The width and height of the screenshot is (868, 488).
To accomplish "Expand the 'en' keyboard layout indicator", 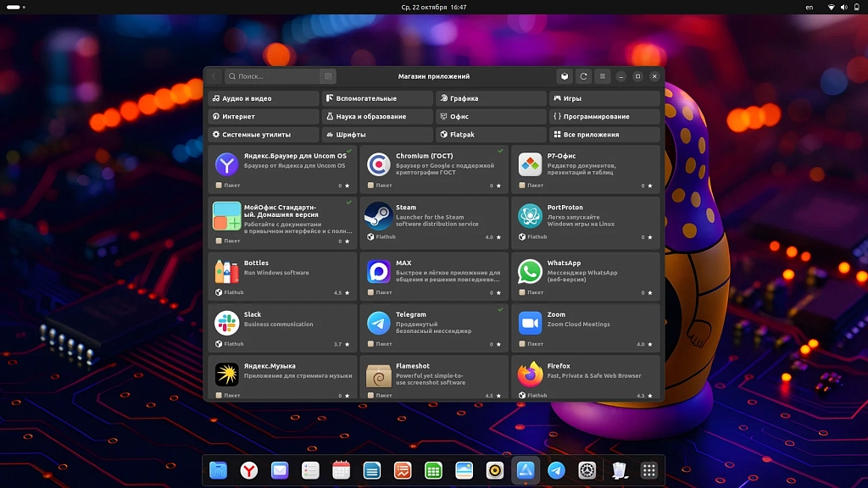I will pyautogui.click(x=809, y=7).
